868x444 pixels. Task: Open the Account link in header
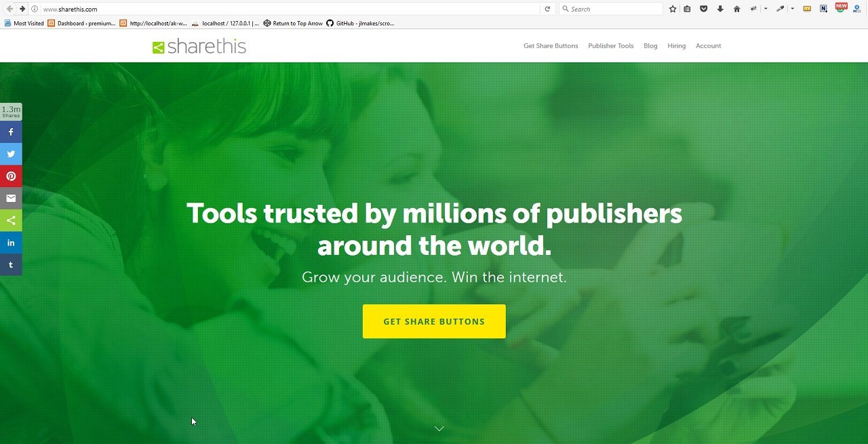point(708,46)
